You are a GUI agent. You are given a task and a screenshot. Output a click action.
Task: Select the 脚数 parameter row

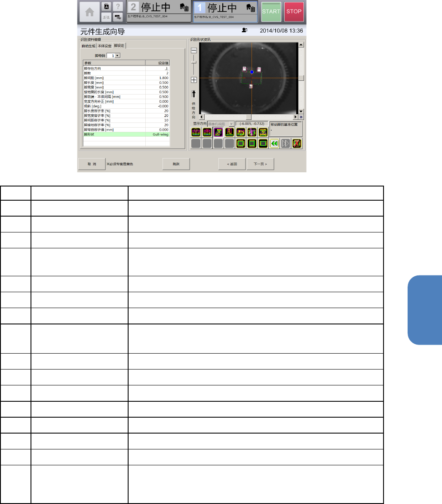tap(126, 73)
